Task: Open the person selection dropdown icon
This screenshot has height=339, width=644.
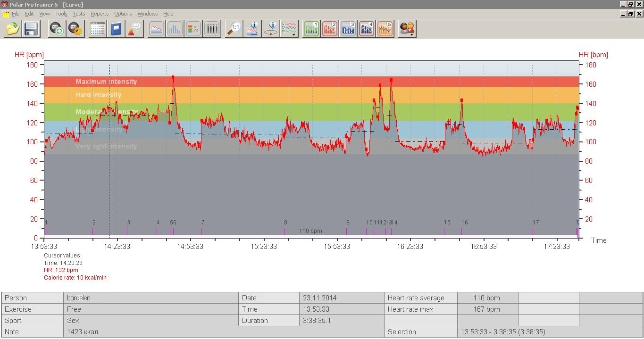Action: pyautogui.click(x=407, y=29)
